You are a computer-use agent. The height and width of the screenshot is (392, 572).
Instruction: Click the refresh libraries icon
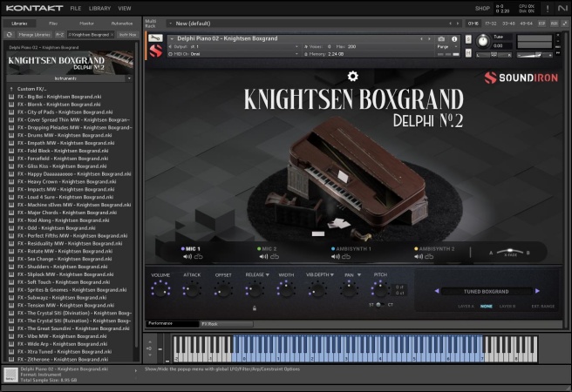10,34
